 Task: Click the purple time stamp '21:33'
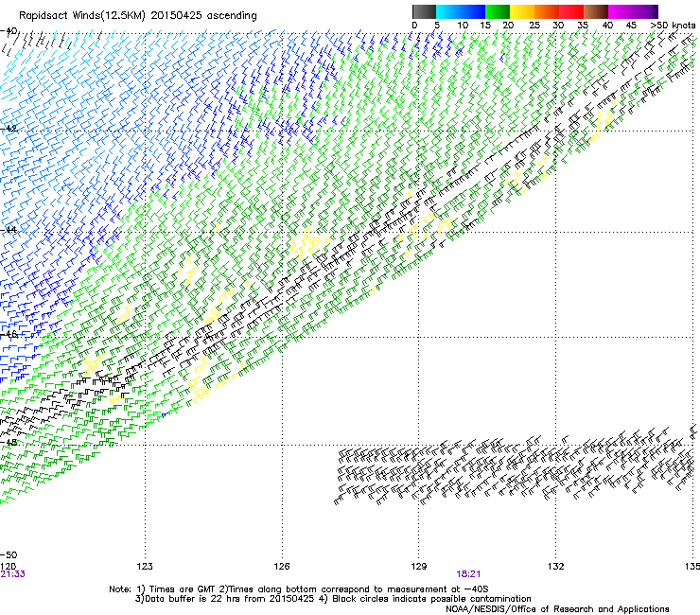click(x=13, y=574)
